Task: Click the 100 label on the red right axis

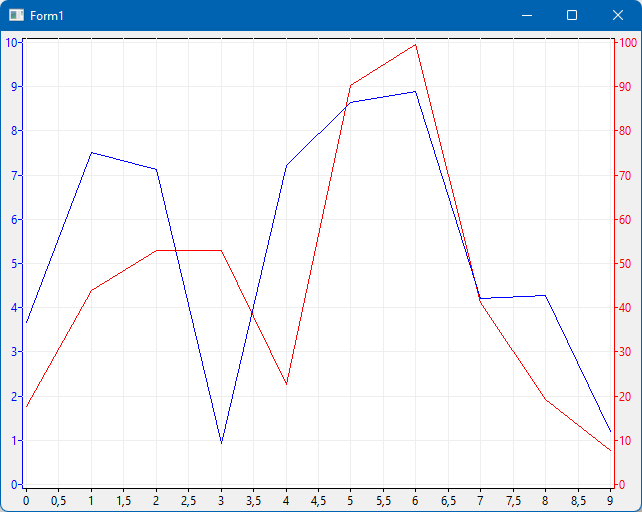Action: point(628,43)
